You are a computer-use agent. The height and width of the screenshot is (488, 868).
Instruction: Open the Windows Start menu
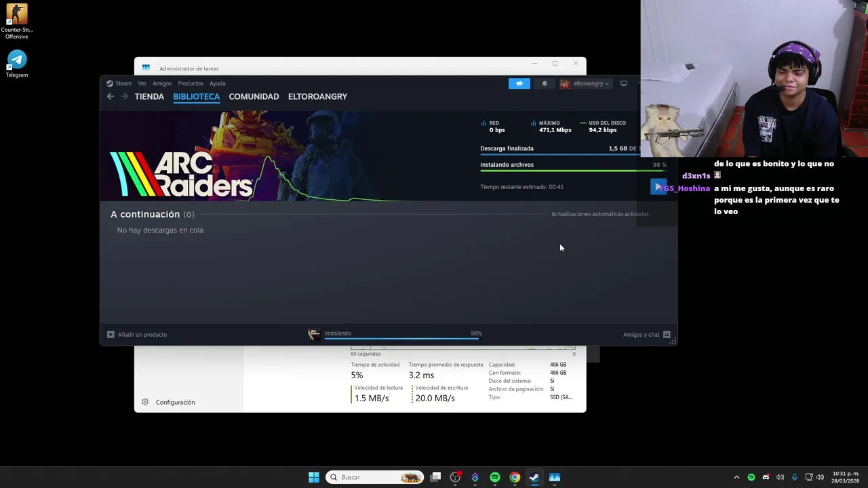(314, 477)
